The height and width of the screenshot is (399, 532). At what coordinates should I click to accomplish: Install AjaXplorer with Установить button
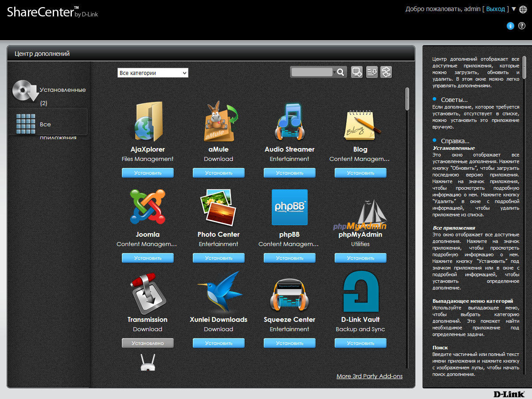tap(148, 173)
